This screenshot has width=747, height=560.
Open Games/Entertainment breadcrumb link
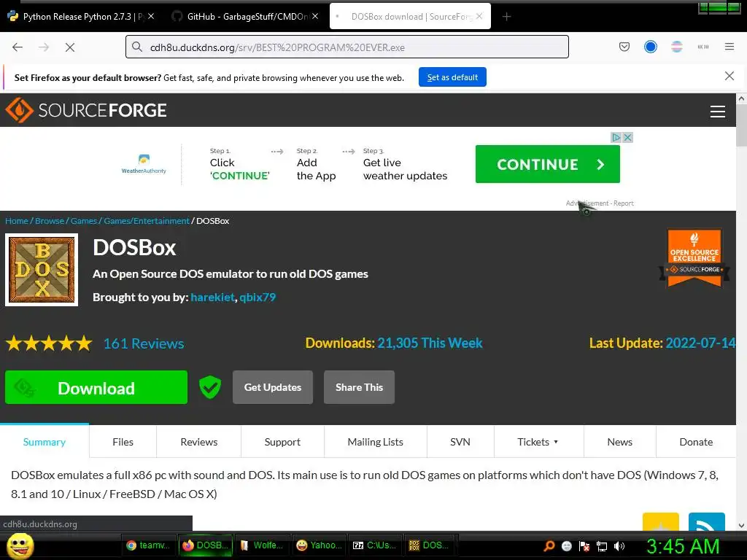coord(147,221)
